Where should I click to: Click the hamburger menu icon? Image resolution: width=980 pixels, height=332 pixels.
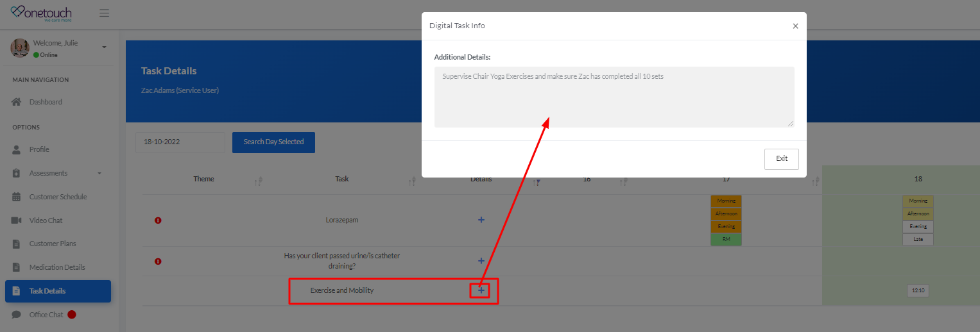[x=104, y=13]
